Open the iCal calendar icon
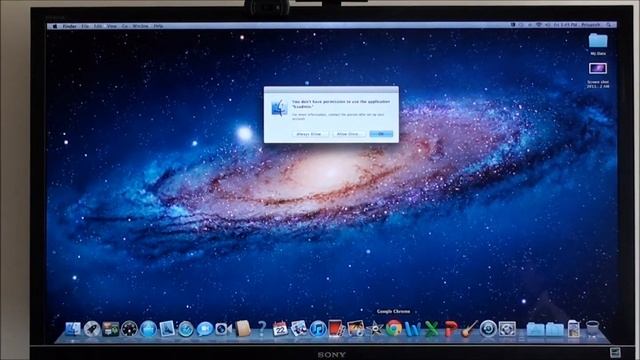 pyautogui.click(x=280, y=329)
